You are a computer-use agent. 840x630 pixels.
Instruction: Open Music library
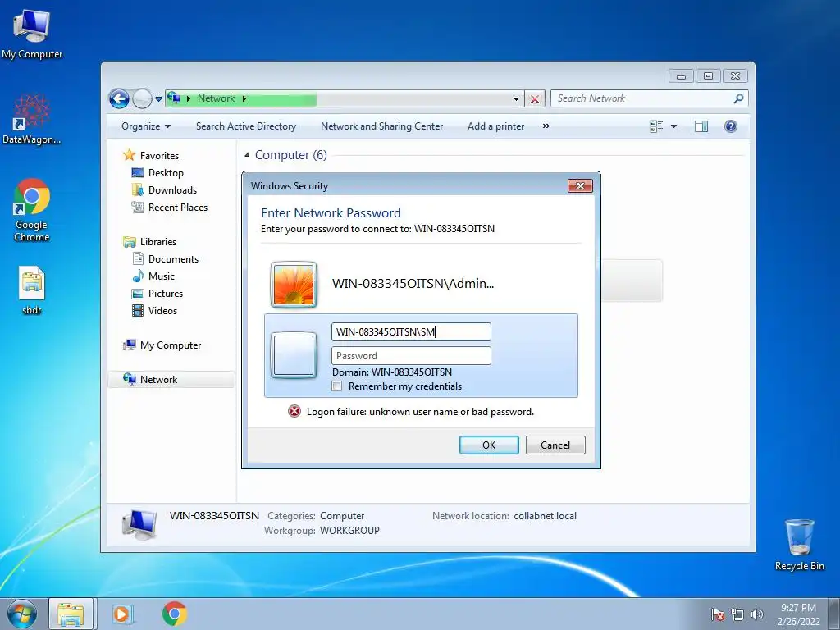(162, 276)
